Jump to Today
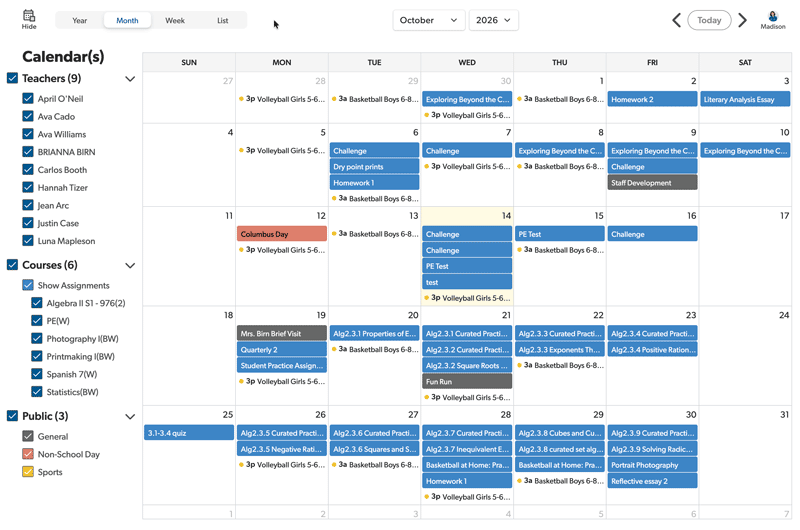 709,20
